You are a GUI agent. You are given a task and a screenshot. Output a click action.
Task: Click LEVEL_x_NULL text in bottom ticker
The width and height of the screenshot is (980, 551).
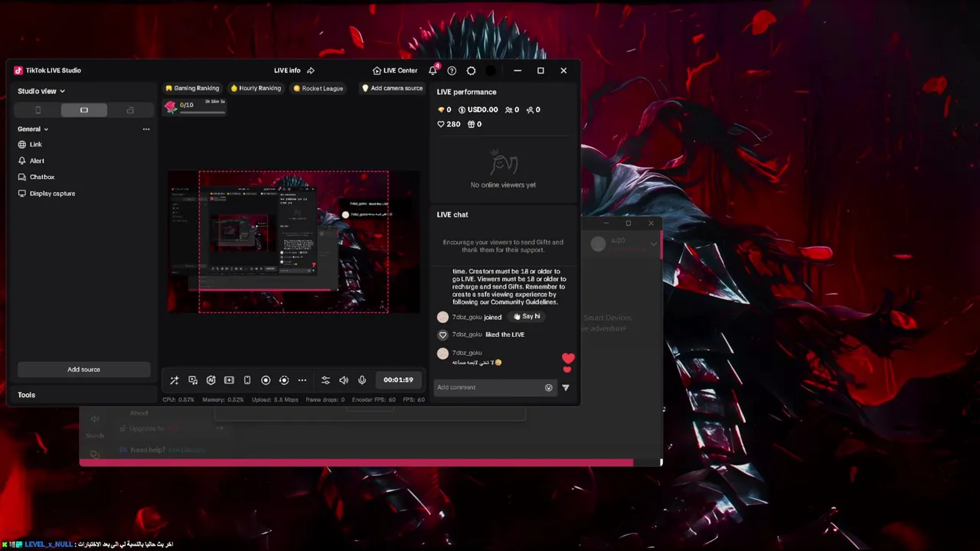(x=48, y=544)
